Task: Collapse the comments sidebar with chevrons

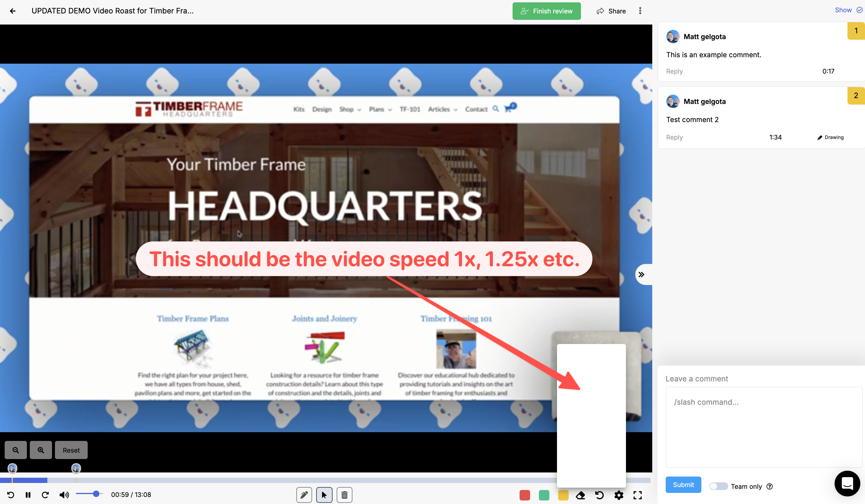Action: (641, 274)
